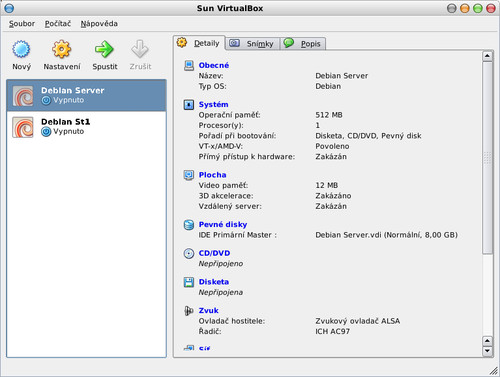Open the Nápověda menu
This screenshot has height=377, width=500.
coord(99,24)
